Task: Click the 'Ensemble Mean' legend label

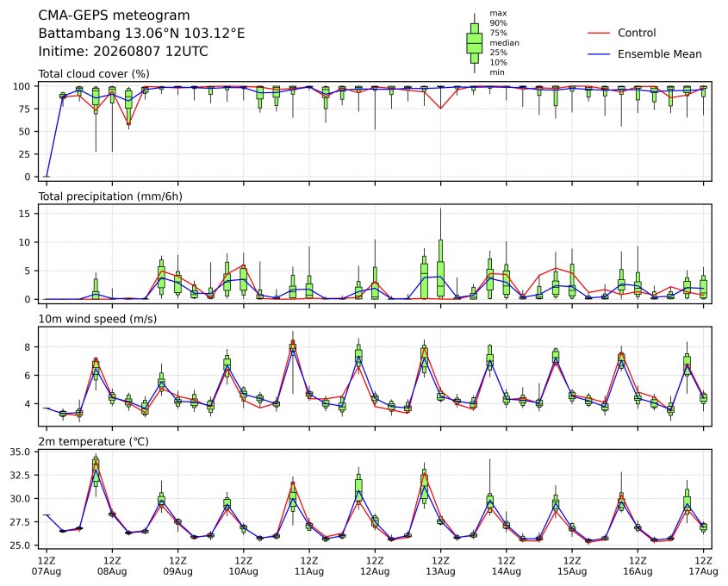Action: [x=659, y=54]
